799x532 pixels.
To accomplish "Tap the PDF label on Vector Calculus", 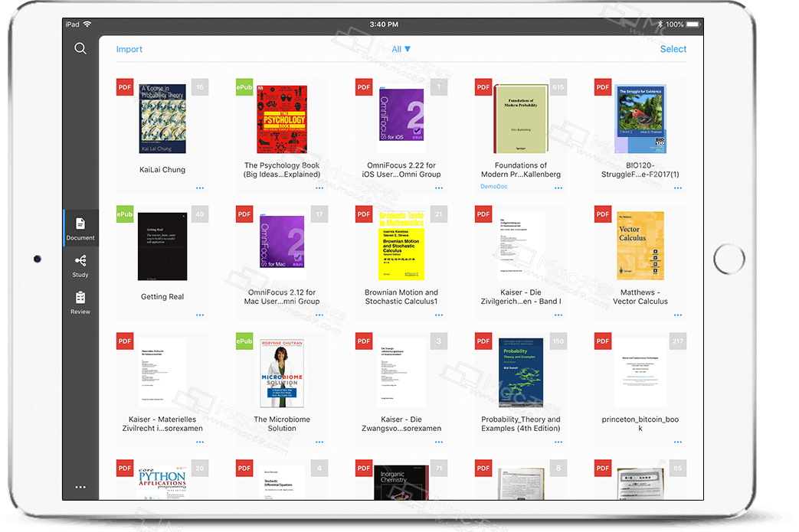I will [x=603, y=214].
